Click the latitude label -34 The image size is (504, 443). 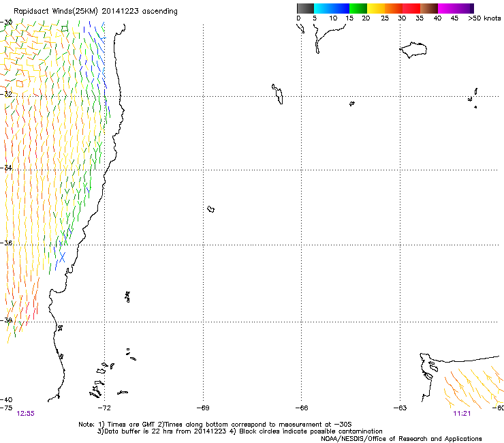point(6,168)
